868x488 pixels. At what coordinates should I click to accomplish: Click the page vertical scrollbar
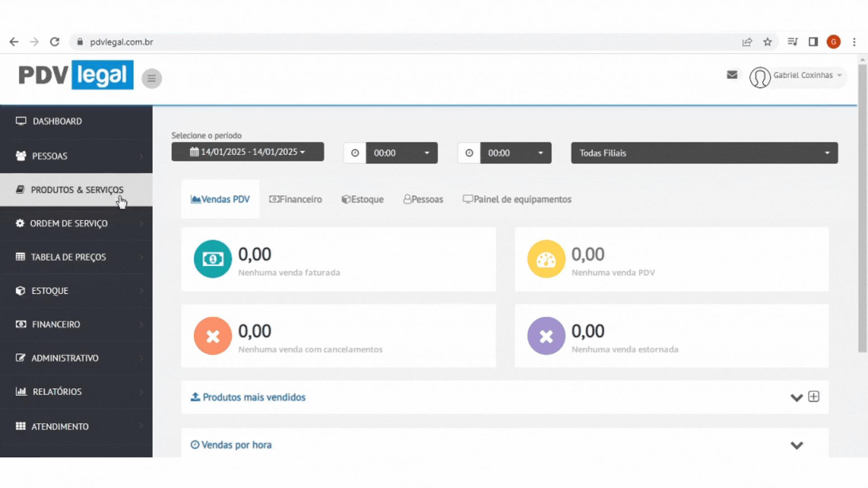coord(862,208)
